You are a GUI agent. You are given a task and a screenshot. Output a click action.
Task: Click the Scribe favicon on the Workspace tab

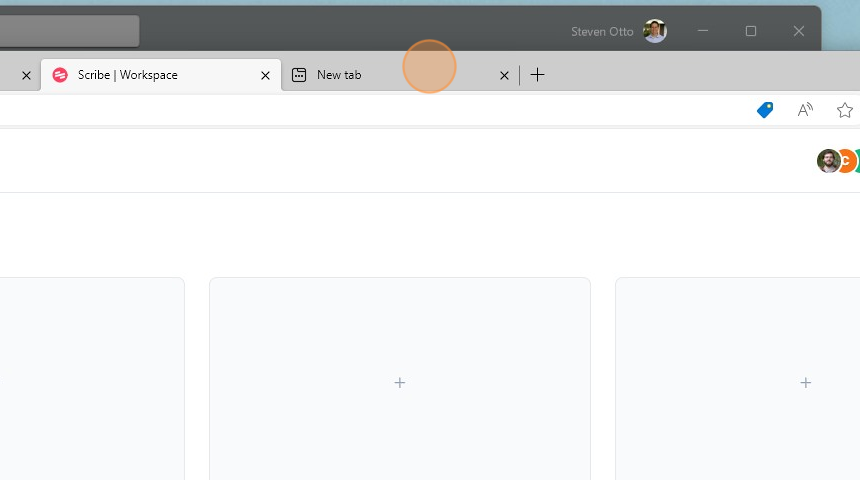pos(60,75)
